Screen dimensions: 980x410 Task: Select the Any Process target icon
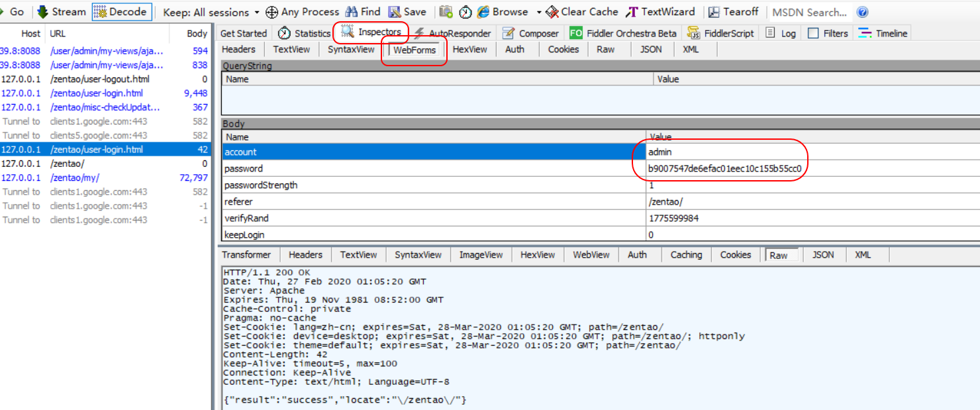[271, 12]
